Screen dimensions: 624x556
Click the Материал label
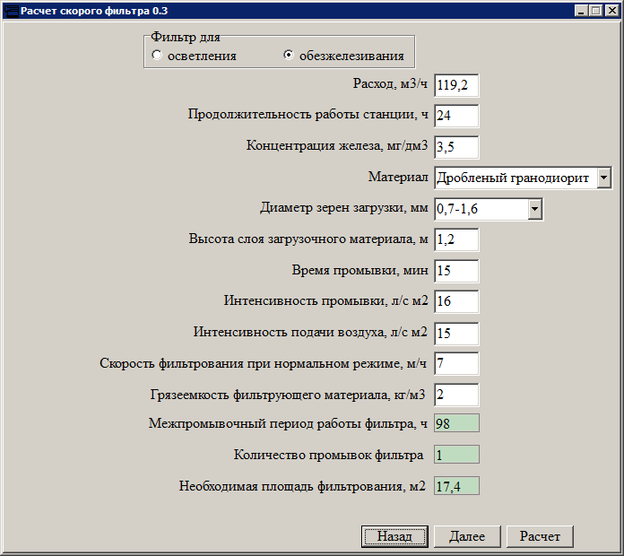398,177
